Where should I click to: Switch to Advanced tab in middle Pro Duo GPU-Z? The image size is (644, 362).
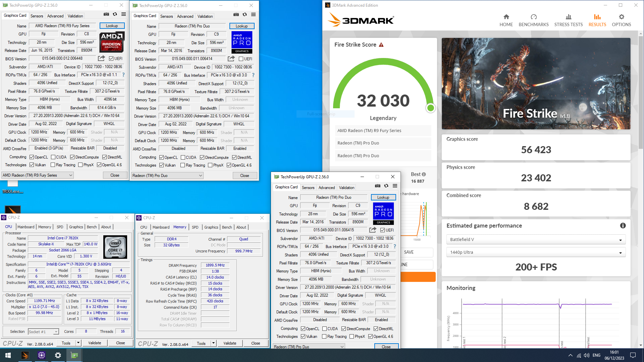pyautogui.click(x=185, y=16)
